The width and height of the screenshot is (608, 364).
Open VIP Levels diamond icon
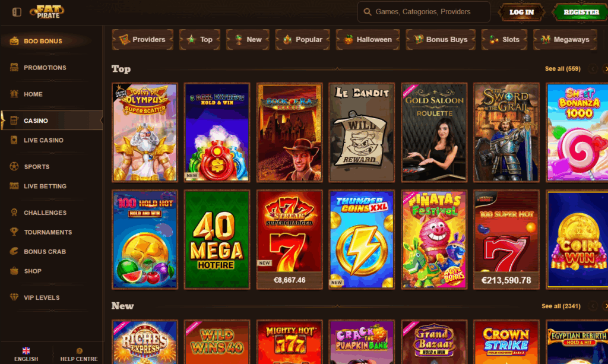coord(14,297)
